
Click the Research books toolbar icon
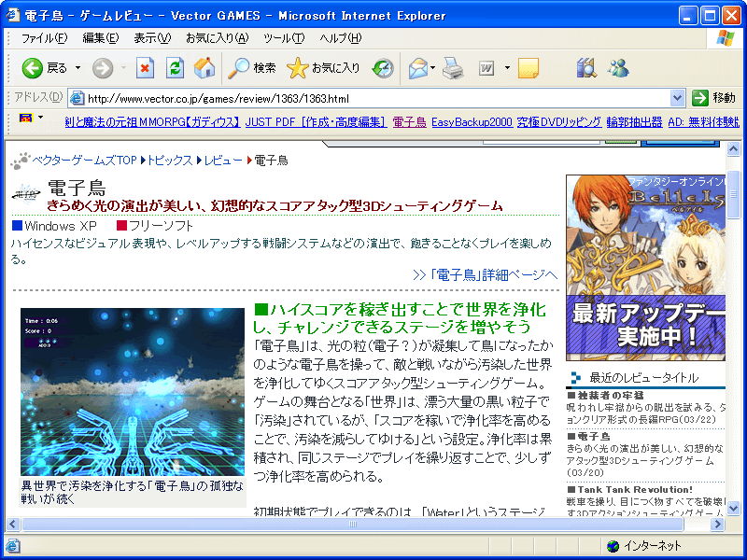[x=585, y=68]
